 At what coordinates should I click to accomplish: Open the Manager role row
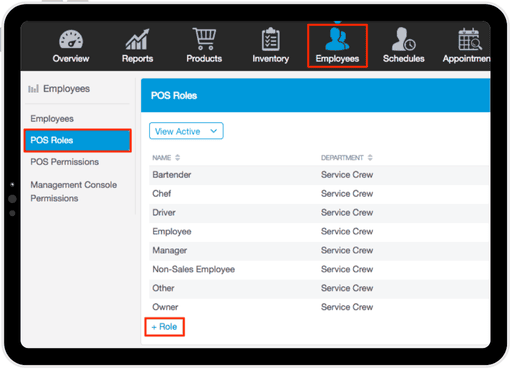click(x=319, y=250)
